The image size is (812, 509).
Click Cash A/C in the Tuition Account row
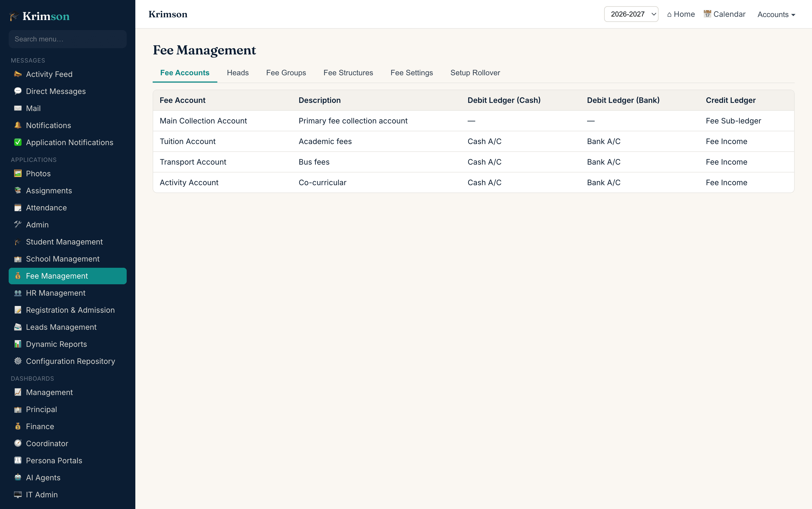[x=484, y=141]
